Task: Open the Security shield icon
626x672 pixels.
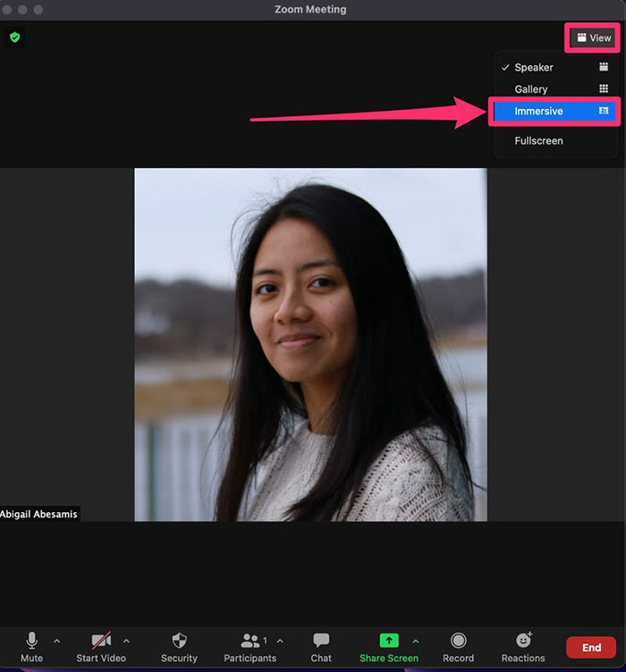Action: (179, 641)
